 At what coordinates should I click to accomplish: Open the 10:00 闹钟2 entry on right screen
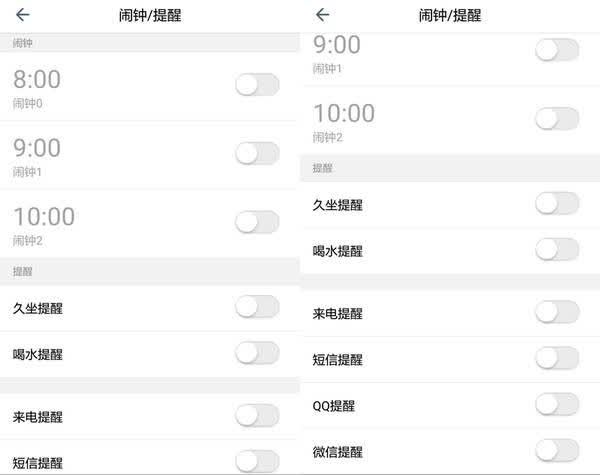[x=450, y=120]
